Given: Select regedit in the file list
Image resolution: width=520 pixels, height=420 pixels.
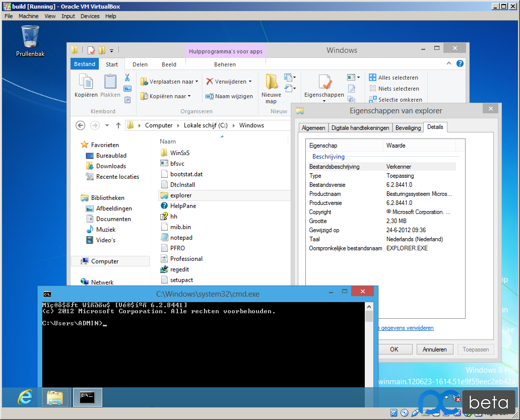Looking at the screenshot, I should [179, 269].
